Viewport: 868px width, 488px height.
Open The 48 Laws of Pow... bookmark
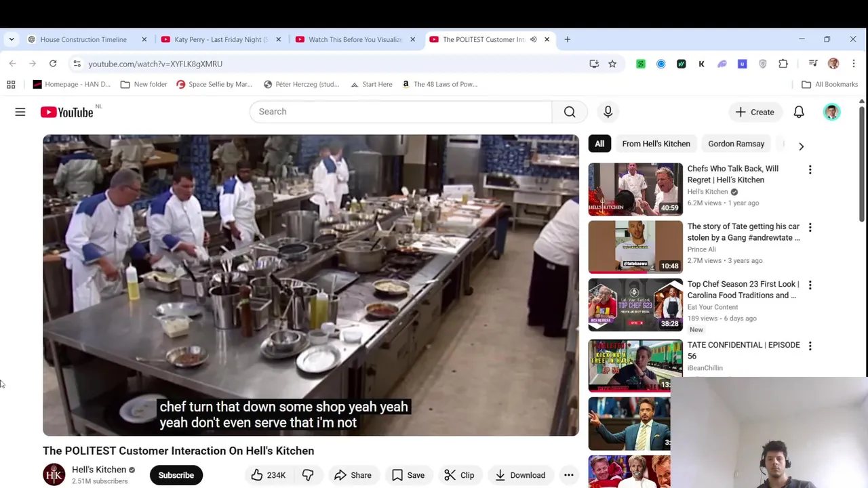439,84
